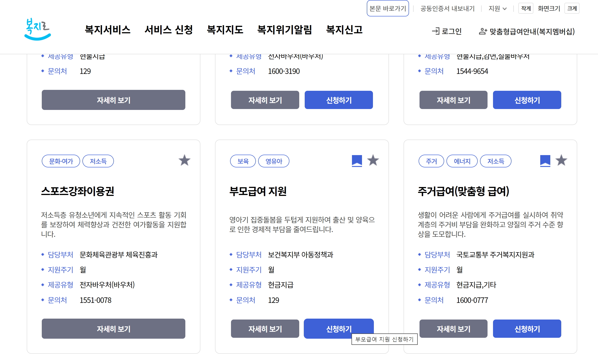Open the 복지서비스 menu
The height and width of the screenshot is (364, 598).
tap(108, 30)
